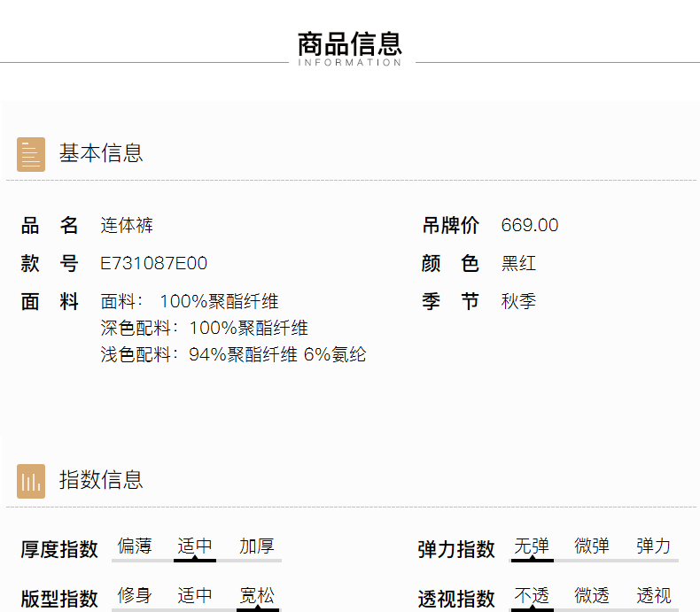The height and width of the screenshot is (612, 700).
Task: Click the tag price 669.00
Action: tap(530, 226)
